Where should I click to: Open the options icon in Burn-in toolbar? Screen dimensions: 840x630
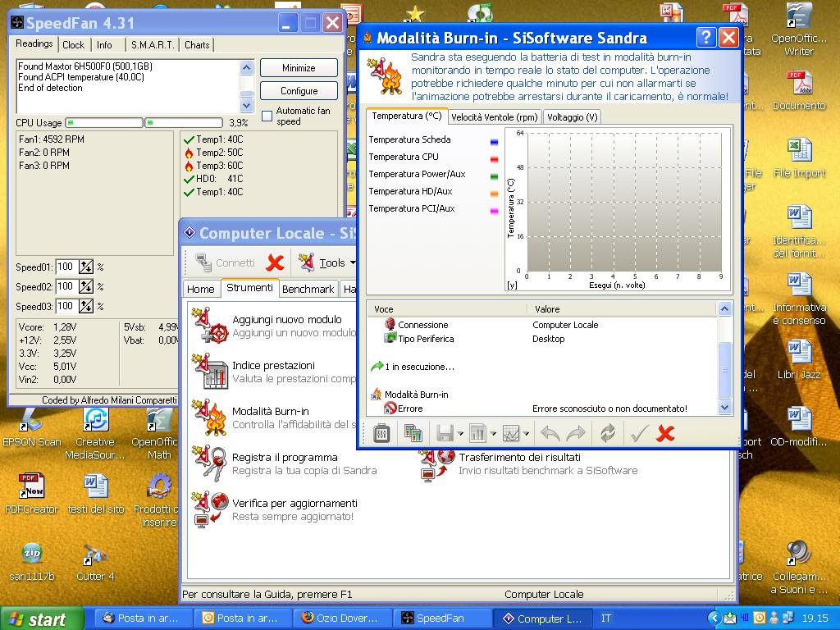(381, 433)
